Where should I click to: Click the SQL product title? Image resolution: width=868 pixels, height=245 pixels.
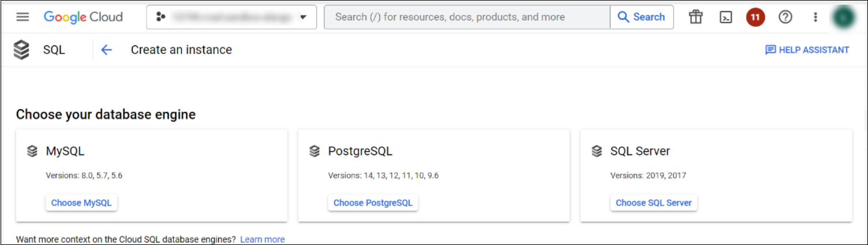54,50
